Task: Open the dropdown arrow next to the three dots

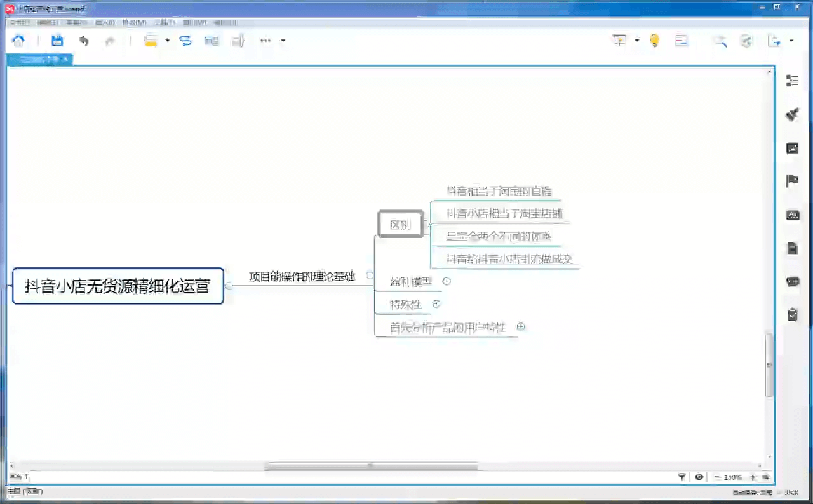Action: point(283,41)
